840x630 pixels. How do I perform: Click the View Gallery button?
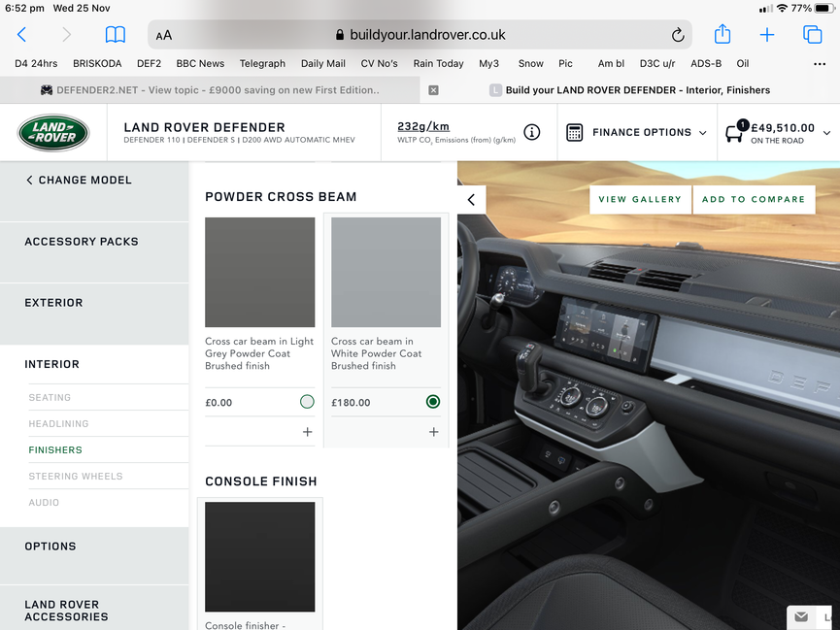click(640, 199)
